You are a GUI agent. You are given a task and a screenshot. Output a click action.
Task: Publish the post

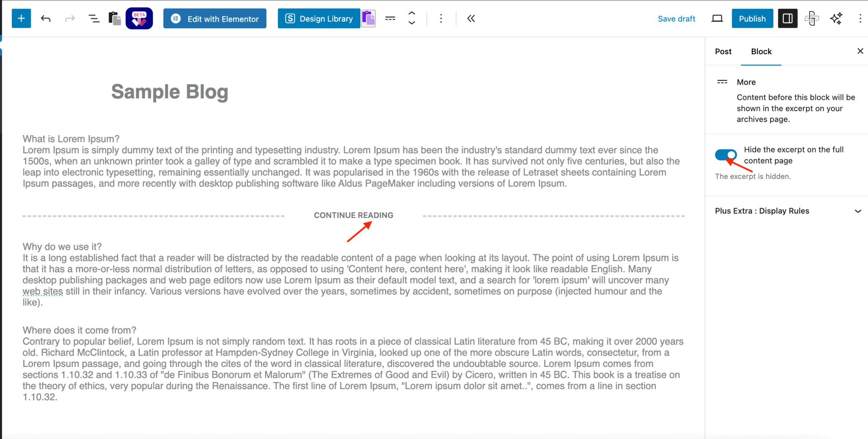(753, 19)
